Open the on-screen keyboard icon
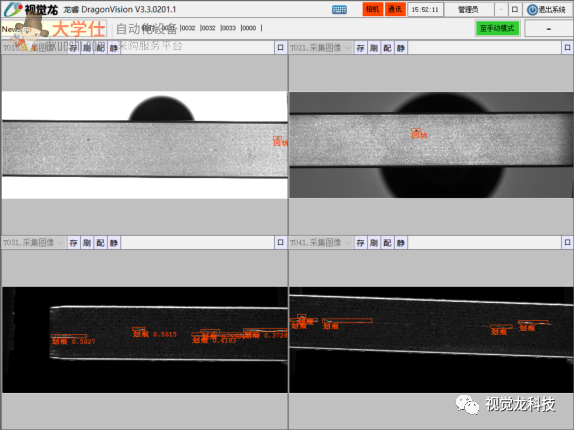This screenshot has width=574, height=431. coord(339,10)
